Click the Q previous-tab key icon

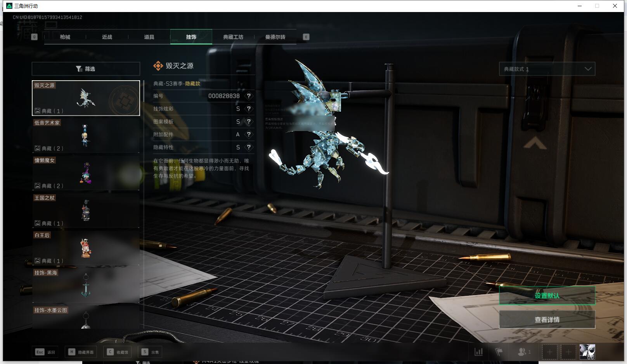pos(34,37)
